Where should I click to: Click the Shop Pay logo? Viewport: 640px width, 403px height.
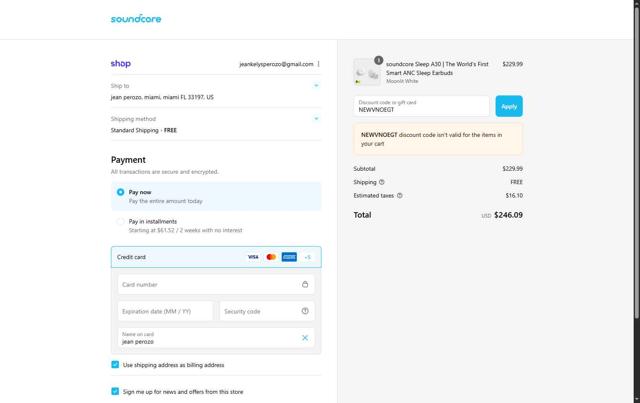[x=120, y=63]
